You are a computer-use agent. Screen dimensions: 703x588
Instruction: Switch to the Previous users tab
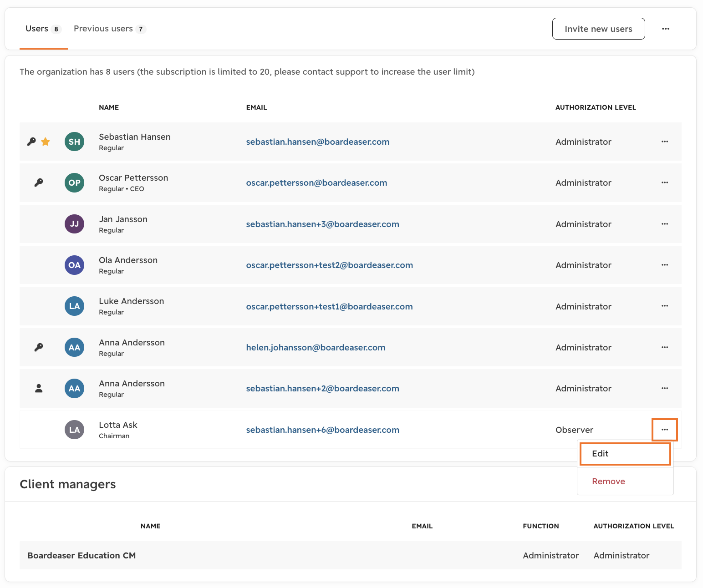[x=110, y=29]
